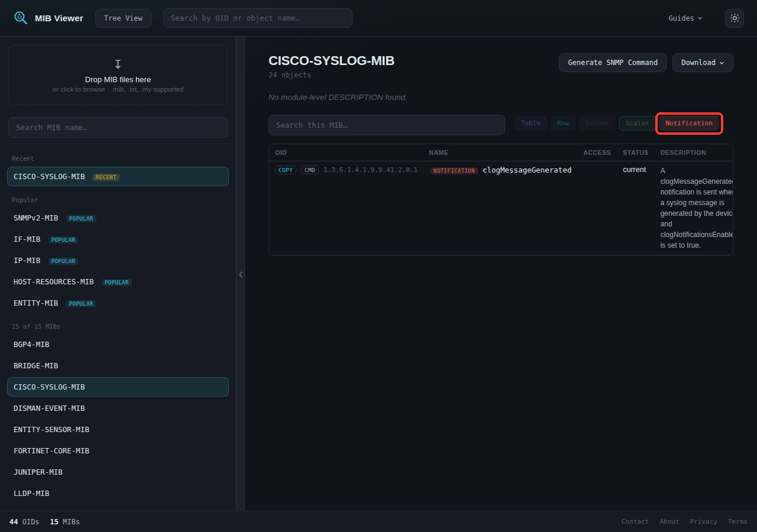Select LLDP-MIB in the list
757x532 pixels.
coord(118,494)
